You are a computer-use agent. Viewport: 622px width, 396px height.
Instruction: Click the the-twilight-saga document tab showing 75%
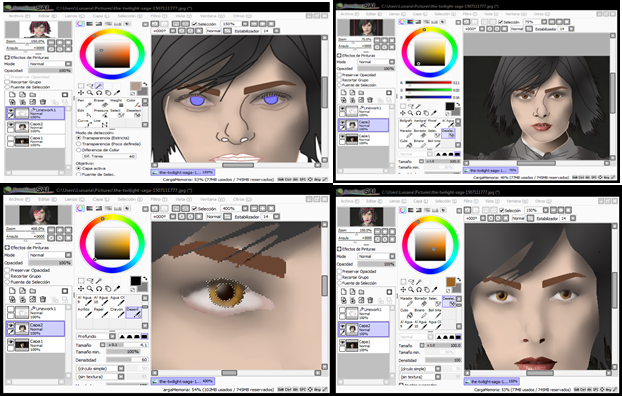point(491,170)
